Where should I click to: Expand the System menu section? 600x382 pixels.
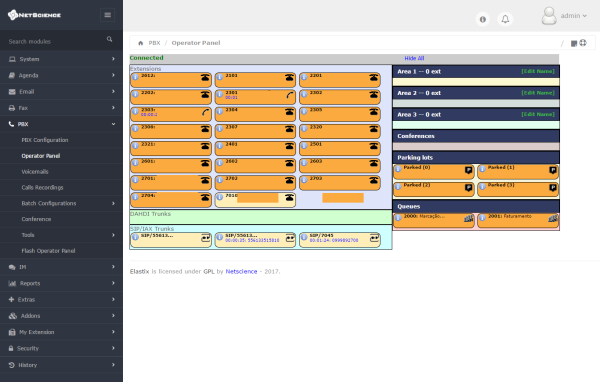pos(62,59)
